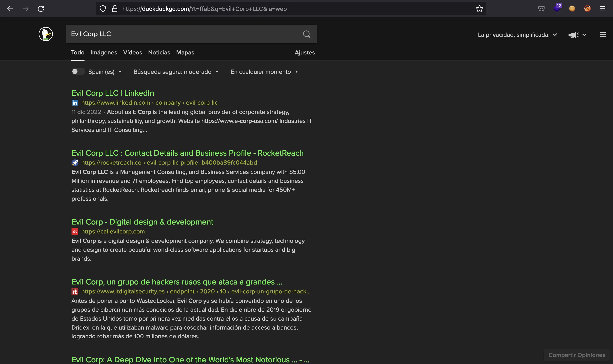The image size is (613, 364).
Task: Bookmark this page with the star icon
Action: 479,9
